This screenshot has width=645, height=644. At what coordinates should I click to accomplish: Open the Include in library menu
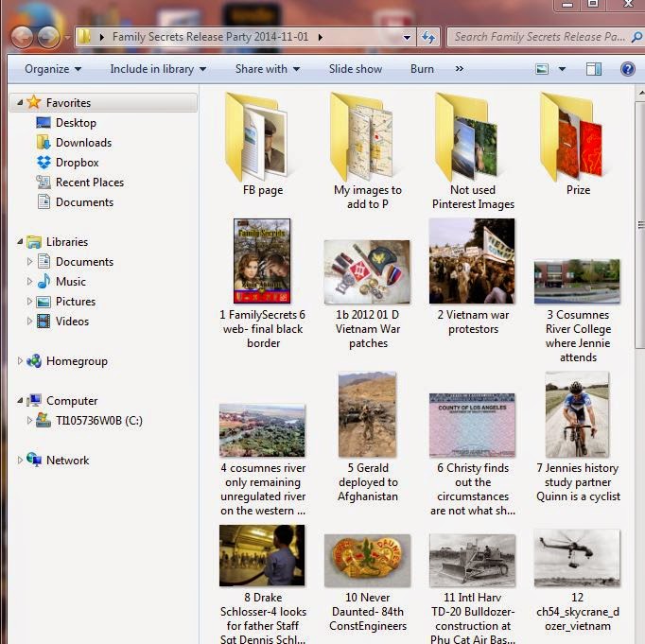point(158,69)
